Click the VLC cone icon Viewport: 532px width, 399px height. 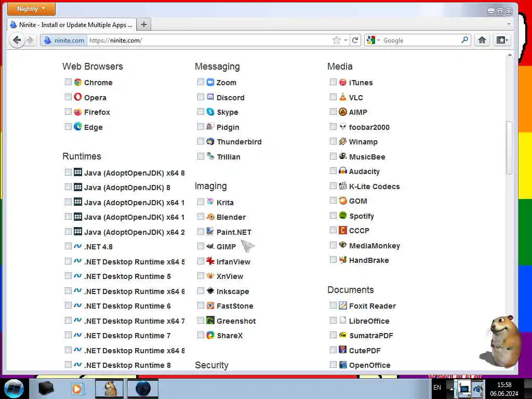pyautogui.click(x=343, y=97)
